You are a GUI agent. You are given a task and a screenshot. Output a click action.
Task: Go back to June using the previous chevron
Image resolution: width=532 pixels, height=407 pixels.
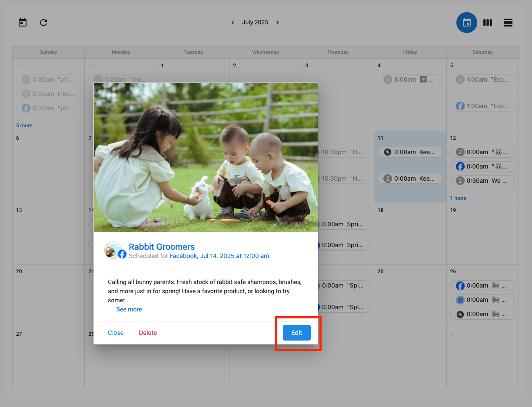point(233,22)
